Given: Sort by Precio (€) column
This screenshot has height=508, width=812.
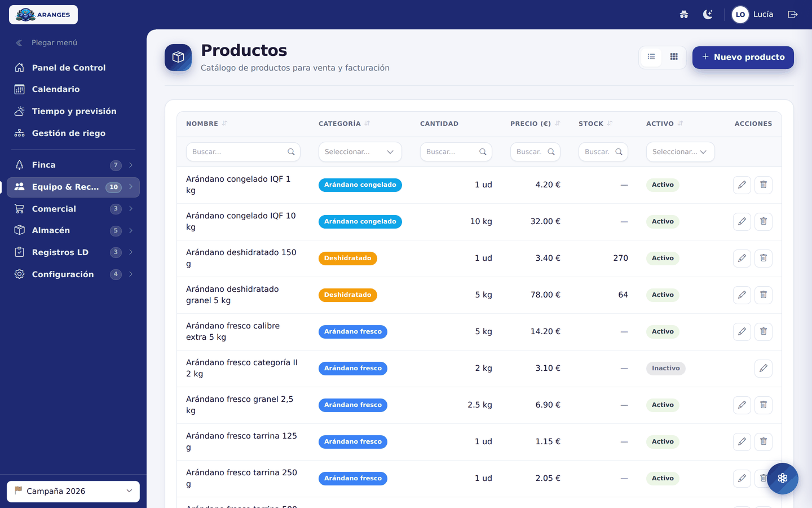Looking at the screenshot, I should click(536, 124).
